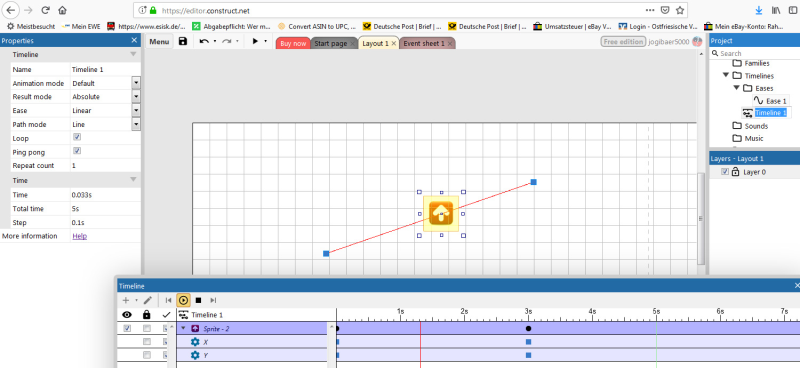This screenshot has width=800, height=368.
Task: Click the add track plus icon in Timeline
Action: (x=126, y=300)
